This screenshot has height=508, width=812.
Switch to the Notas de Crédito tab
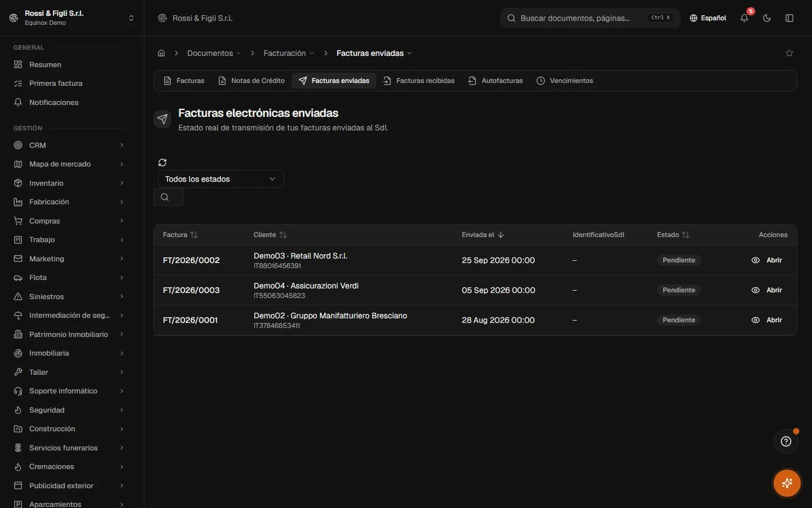click(251, 81)
